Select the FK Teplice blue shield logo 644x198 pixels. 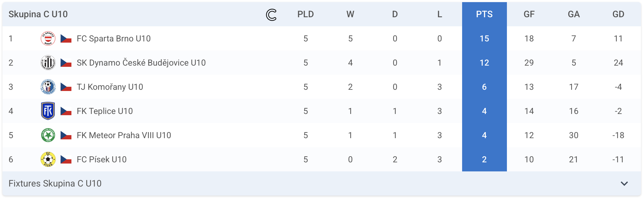(48, 111)
